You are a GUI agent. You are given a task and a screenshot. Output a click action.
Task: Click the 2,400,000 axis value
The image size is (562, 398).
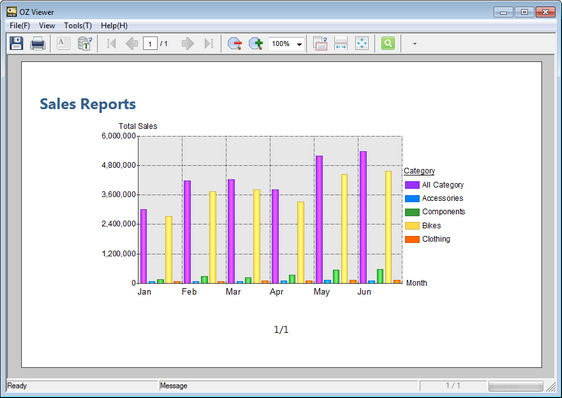click(x=119, y=224)
